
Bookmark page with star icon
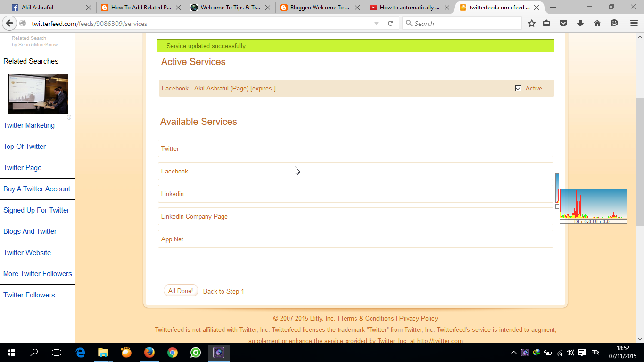tap(532, 23)
